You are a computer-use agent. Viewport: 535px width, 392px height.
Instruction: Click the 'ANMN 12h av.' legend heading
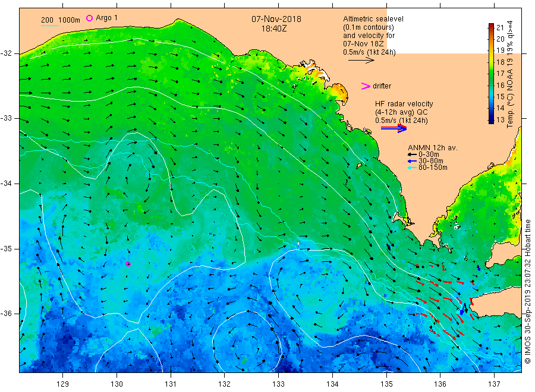tap(433, 148)
